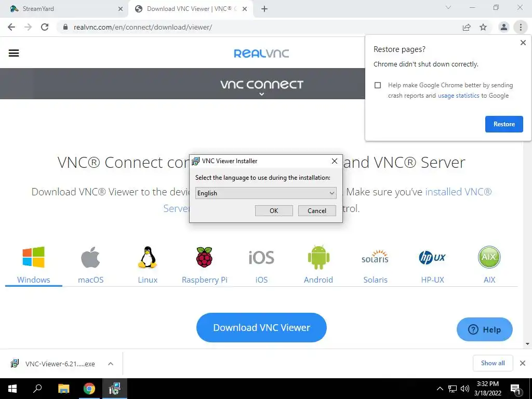The image size is (532, 399).
Task: Open the Chrome profile icon
Action: 504,27
